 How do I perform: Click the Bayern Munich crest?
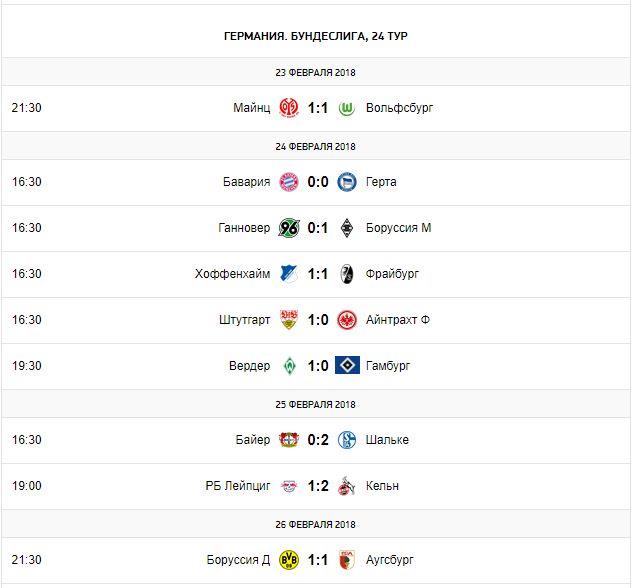click(x=289, y=182)
